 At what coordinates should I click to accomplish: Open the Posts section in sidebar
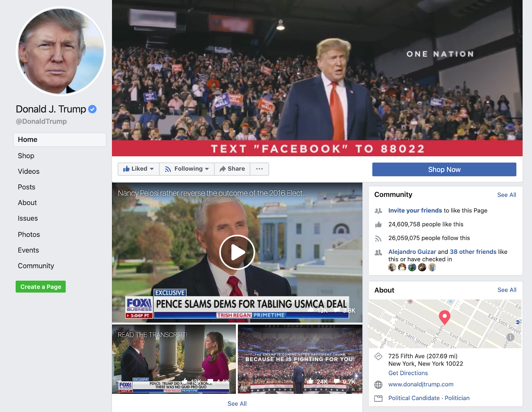(x=27, y=187)
